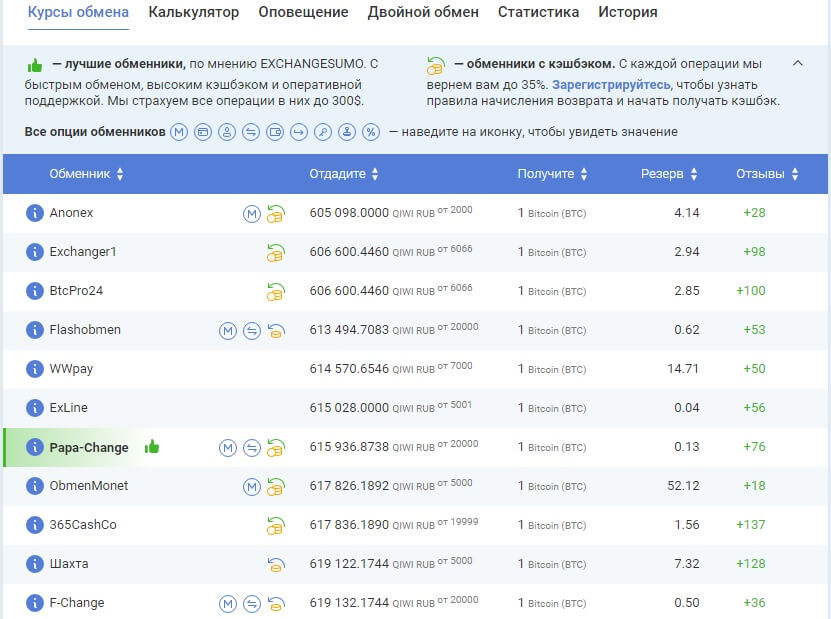
Task: Follow the Зарегистрируйтесь link
Action: click(611, 85)
